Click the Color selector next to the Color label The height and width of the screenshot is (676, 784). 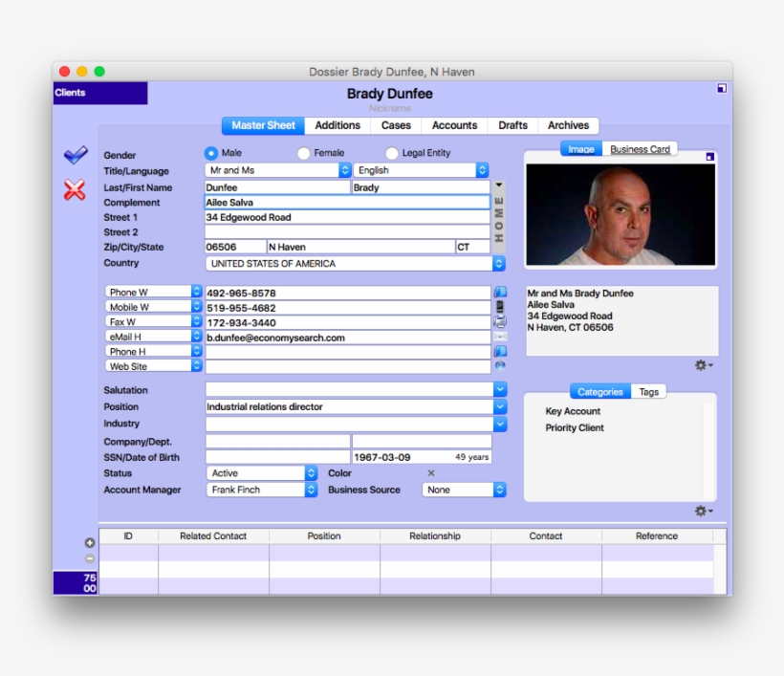(430, 472)
